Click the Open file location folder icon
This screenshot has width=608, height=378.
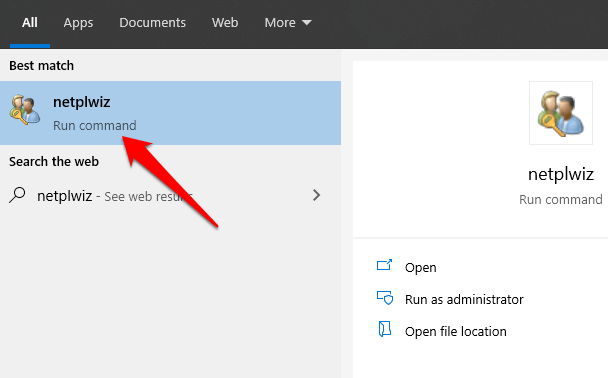pyautogui.click(x=384, y=329)
